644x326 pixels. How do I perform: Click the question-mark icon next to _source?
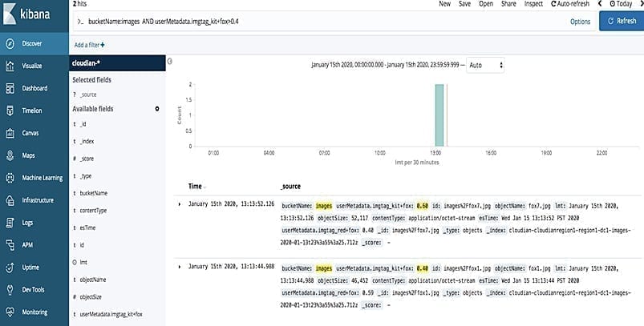click(75, 95)
